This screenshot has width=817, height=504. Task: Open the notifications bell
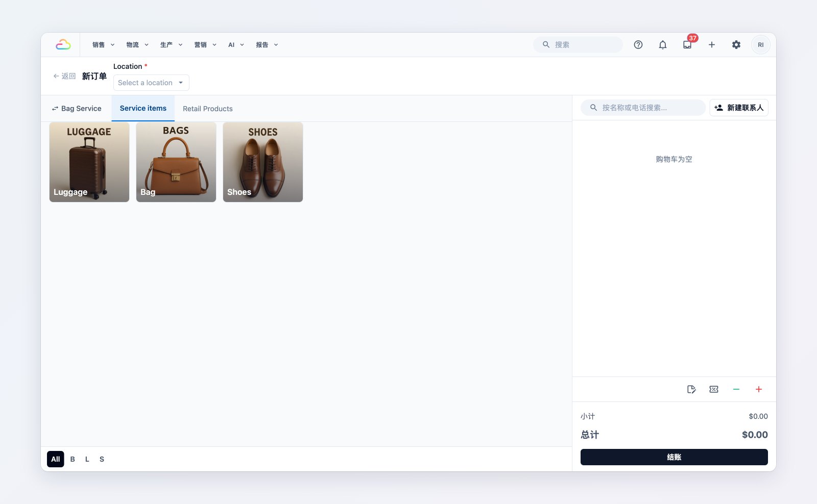point(663,45)
